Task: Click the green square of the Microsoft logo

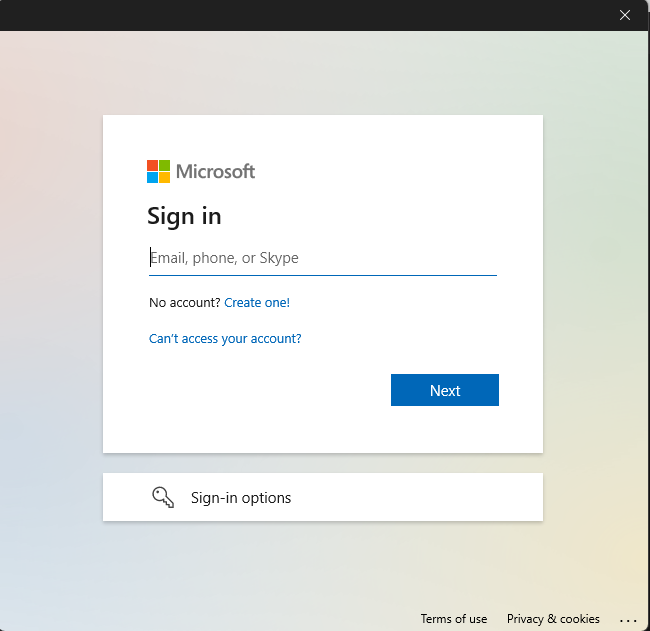Action: pos(165,165)
